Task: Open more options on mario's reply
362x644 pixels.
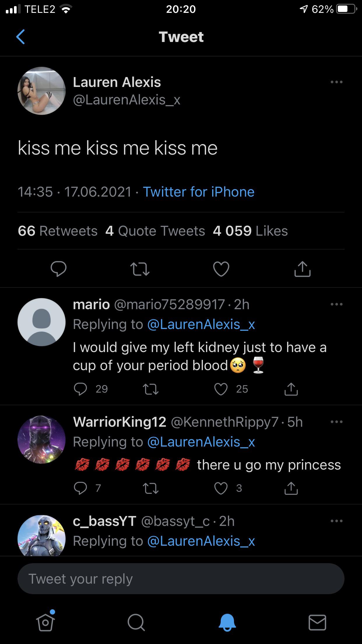Action: point(336,304)
